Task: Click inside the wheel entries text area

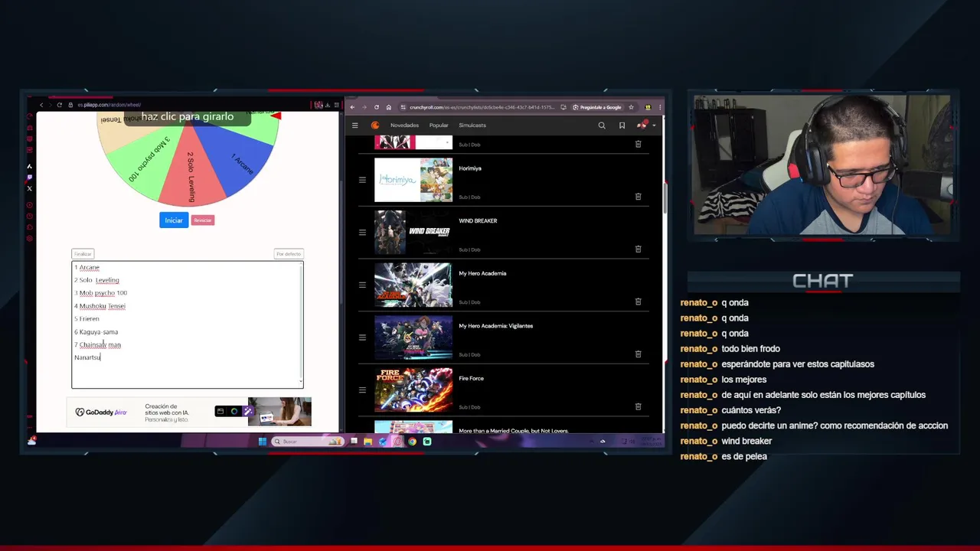Action: point(188,324)
